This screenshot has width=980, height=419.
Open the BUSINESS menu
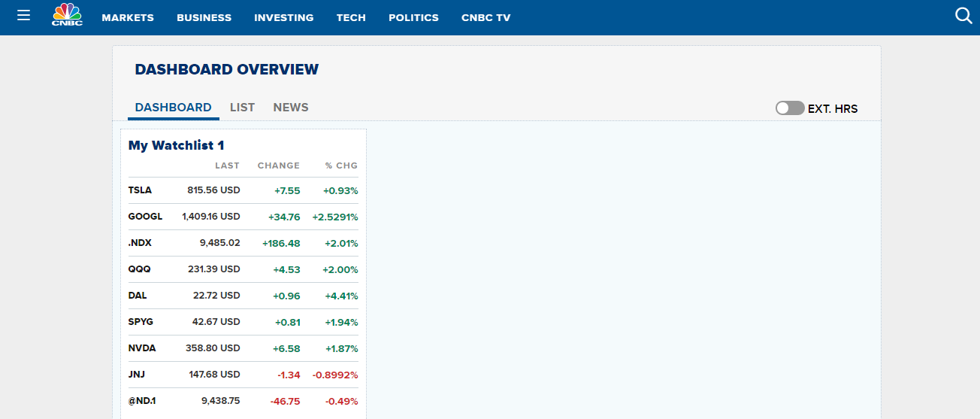[x=204, y=17]
